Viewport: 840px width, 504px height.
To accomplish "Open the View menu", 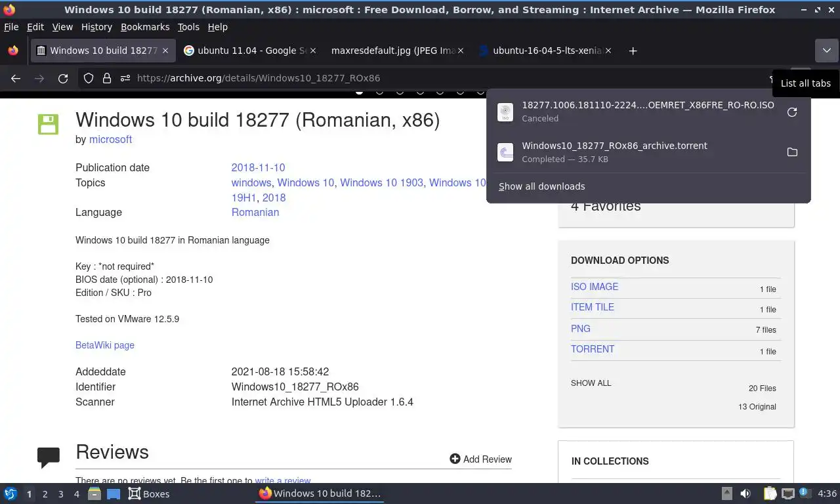I will point(62,27).
